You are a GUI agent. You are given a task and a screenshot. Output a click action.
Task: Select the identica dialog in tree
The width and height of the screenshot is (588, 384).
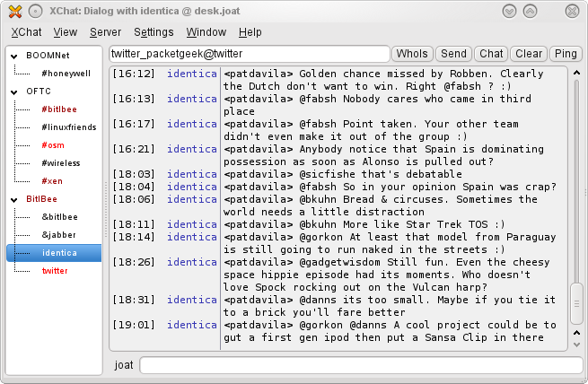[x=54, y=253]
